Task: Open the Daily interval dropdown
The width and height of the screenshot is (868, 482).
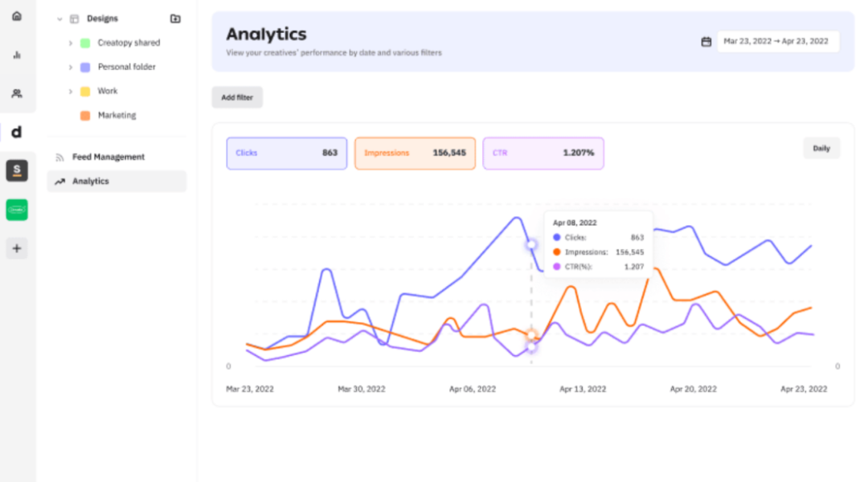Action: 821,149
